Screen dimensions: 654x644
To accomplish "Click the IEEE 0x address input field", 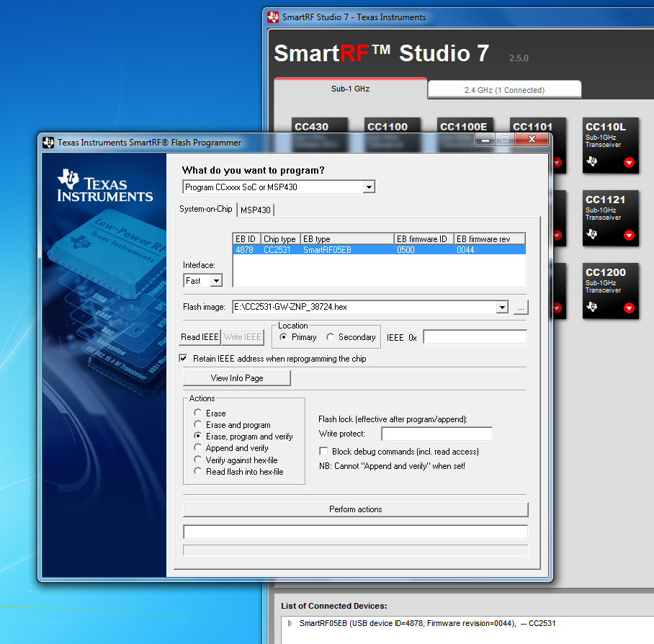I will [x=475, y=337].
